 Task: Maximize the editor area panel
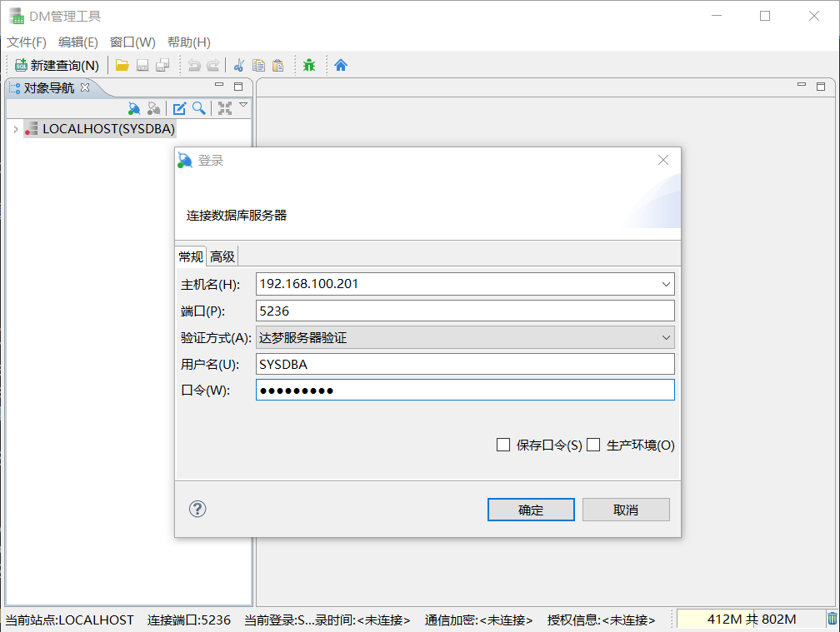click(821, 86)
